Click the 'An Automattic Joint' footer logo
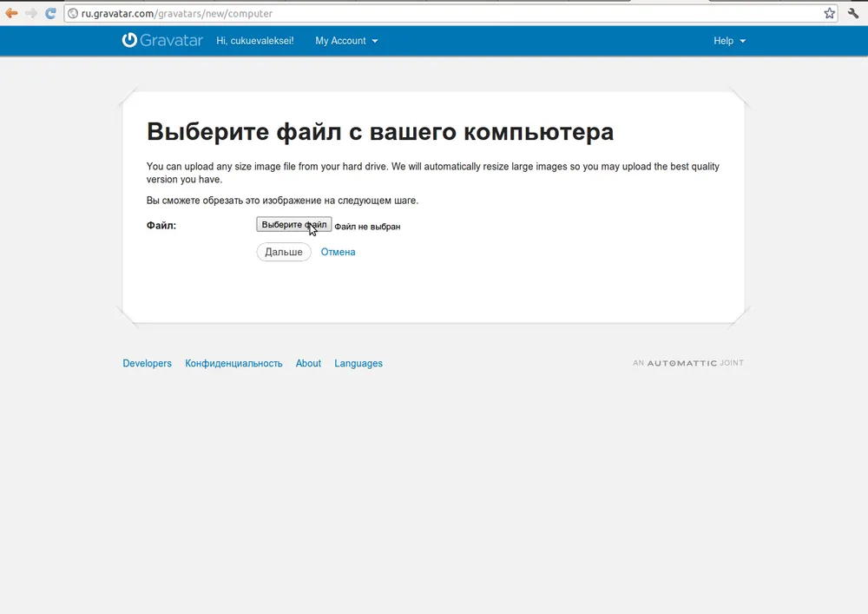 pyautogui.click(x=688, y=363)
